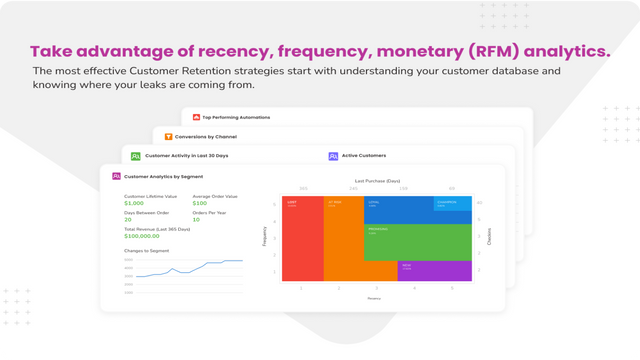Viewport: 640px width, 360px height.
Task: Click the Total Revenue $100,000.00 value
Action: [142, 236]
